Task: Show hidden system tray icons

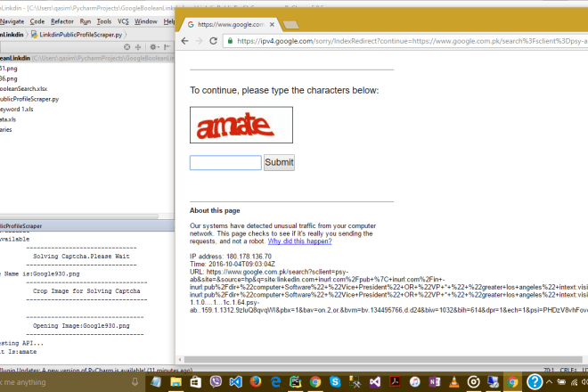Action: pyautogui.click(x=549, y=382)
